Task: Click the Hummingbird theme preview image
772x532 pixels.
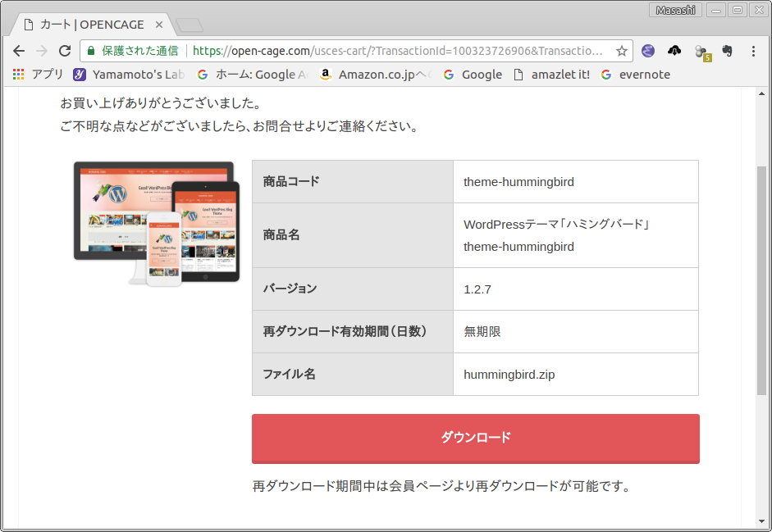Action: click(156, 223)
